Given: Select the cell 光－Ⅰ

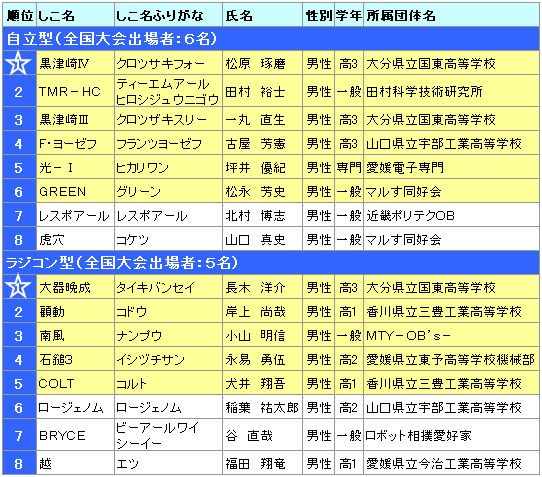Looking at the screenshot, I should pos(75,167).
